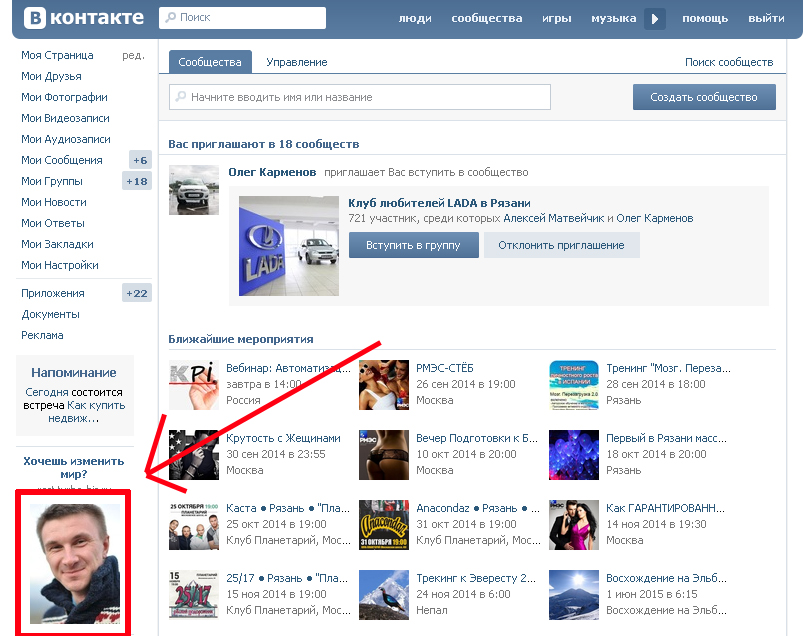
Task: Open the Эльбрус mountain event thumbnail
Action: click(574, 595)
